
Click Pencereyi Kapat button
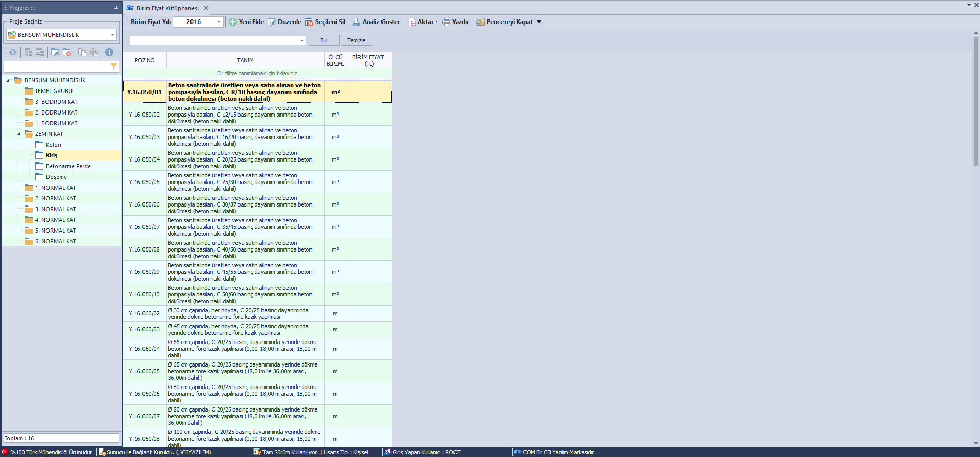coord(505,22)
